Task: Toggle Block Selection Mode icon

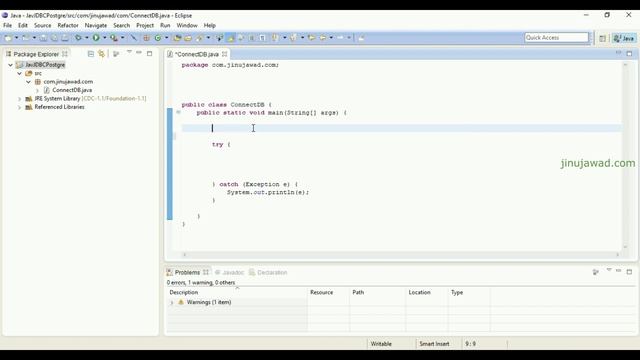Action: tap(252, 38)
